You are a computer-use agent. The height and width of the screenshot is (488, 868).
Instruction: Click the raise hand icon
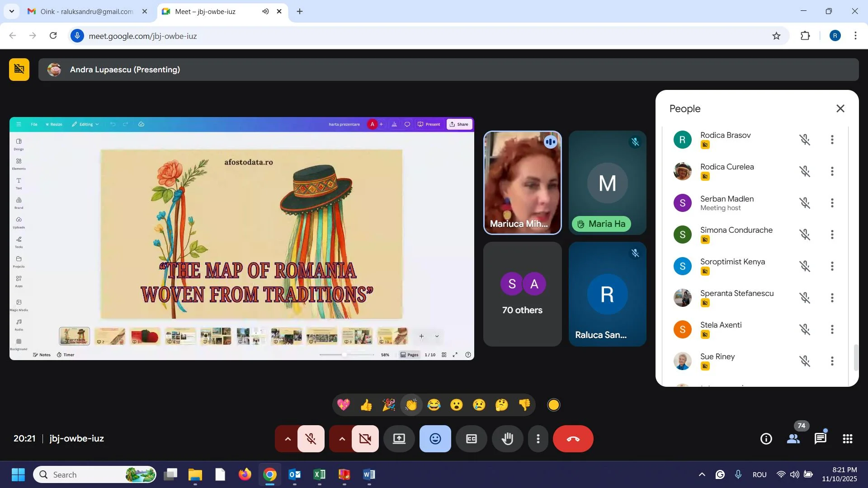(508, 439)
